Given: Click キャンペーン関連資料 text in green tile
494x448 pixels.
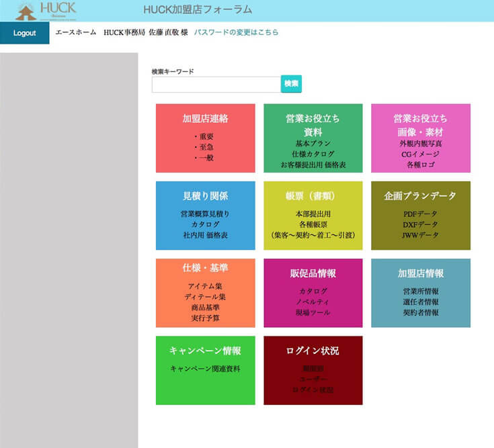Looking at the screenshot, I should [x=206, y=369].
